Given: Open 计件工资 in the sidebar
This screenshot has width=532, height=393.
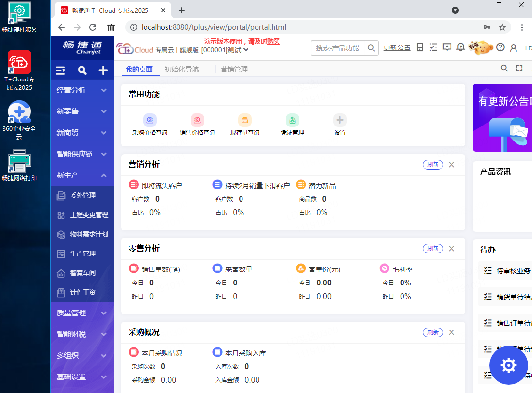Looking at the screenshot, I should pyautogui.click(x=82, y=292).
